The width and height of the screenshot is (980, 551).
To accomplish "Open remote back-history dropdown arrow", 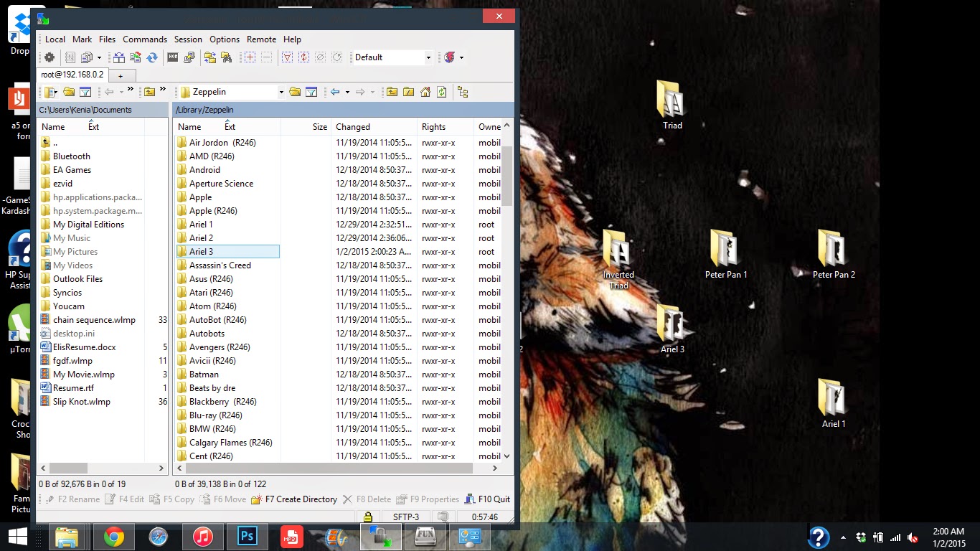I will (347, 92).
